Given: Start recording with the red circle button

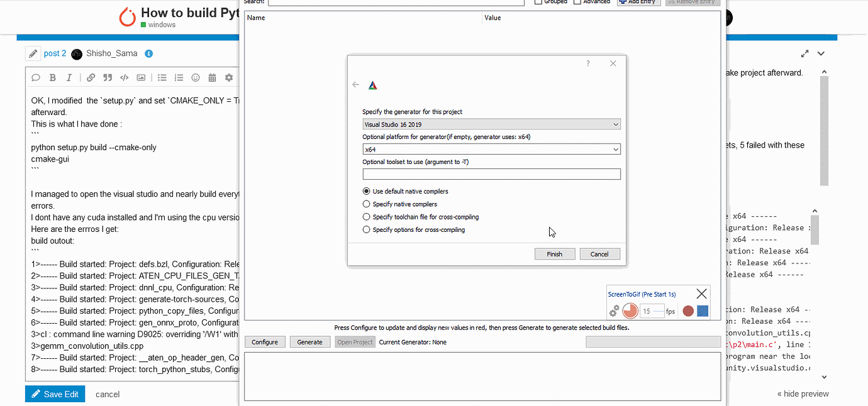Looking at the screenshot, I should click(688, 310).
